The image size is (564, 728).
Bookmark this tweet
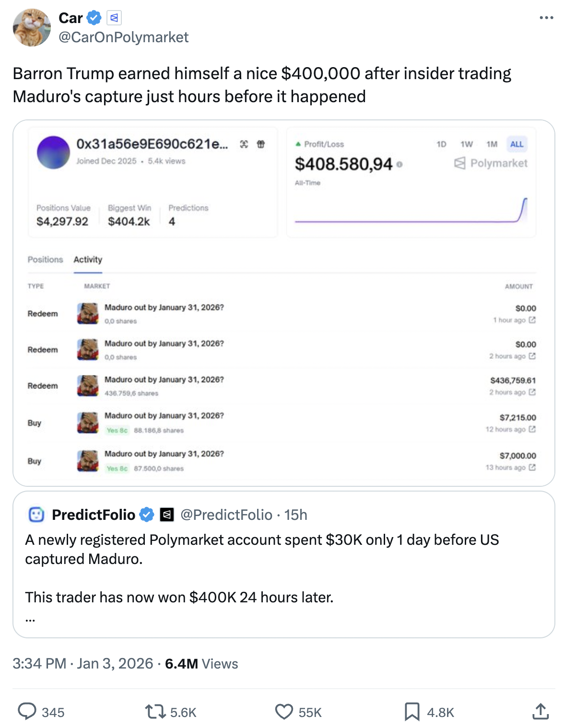coord(412,712)
